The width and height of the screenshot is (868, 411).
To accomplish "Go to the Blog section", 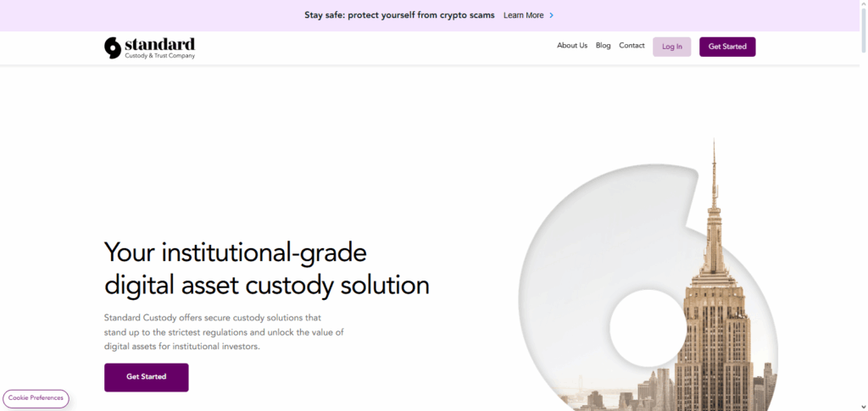I will (x=603, y=46).
